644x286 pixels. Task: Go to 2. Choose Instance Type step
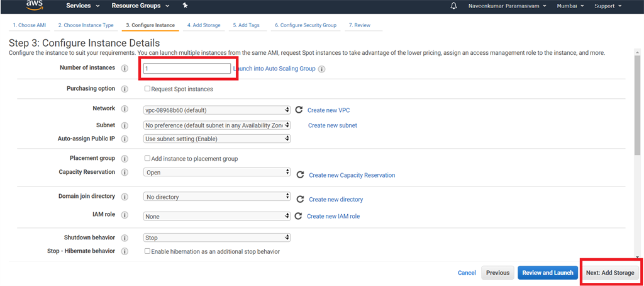pos(86,25)
